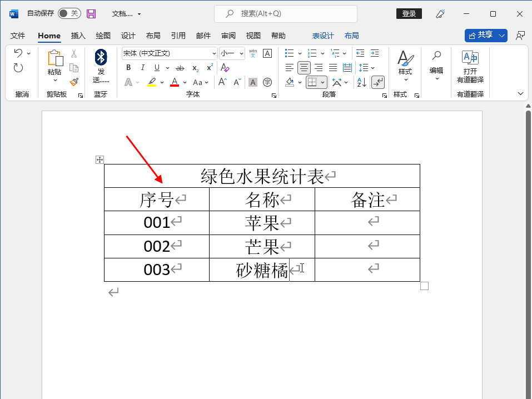532x399 pixels.
Task: Apply strikethrough to selected text
Action: (180, 68)
